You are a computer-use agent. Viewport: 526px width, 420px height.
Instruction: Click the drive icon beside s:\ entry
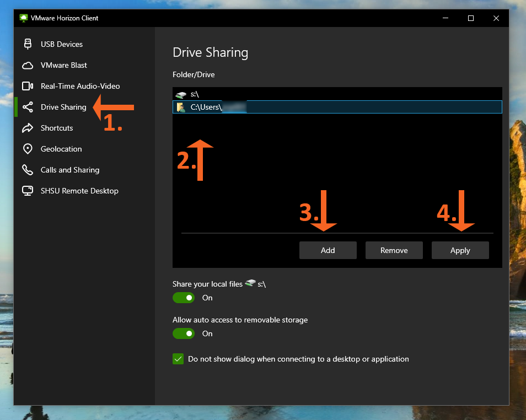182,94
